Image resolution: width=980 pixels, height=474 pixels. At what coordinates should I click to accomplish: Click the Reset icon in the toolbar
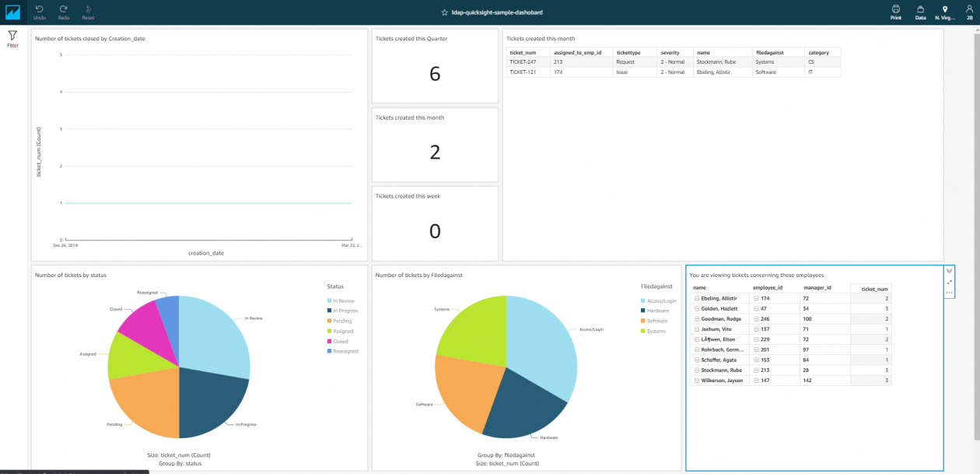click(x=88, y=11)
